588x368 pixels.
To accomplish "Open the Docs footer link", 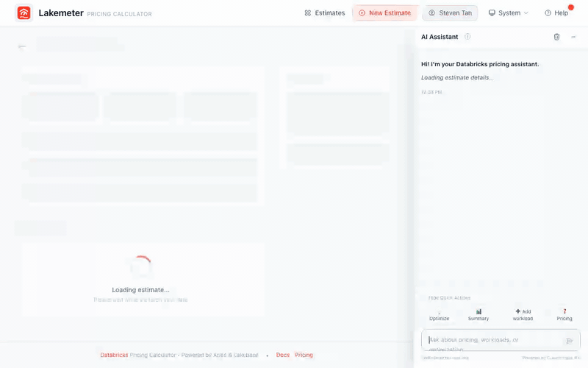I will point(283,355).
